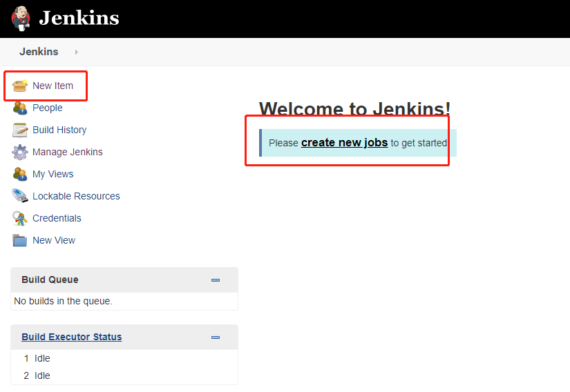Click the Credentials keys icon
Screen dimensions: 570x392
coord(19,218)
